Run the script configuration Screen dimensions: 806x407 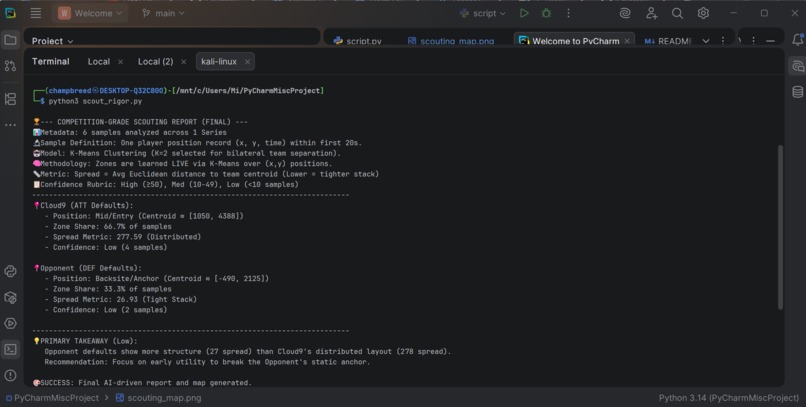tap(524, 13)
